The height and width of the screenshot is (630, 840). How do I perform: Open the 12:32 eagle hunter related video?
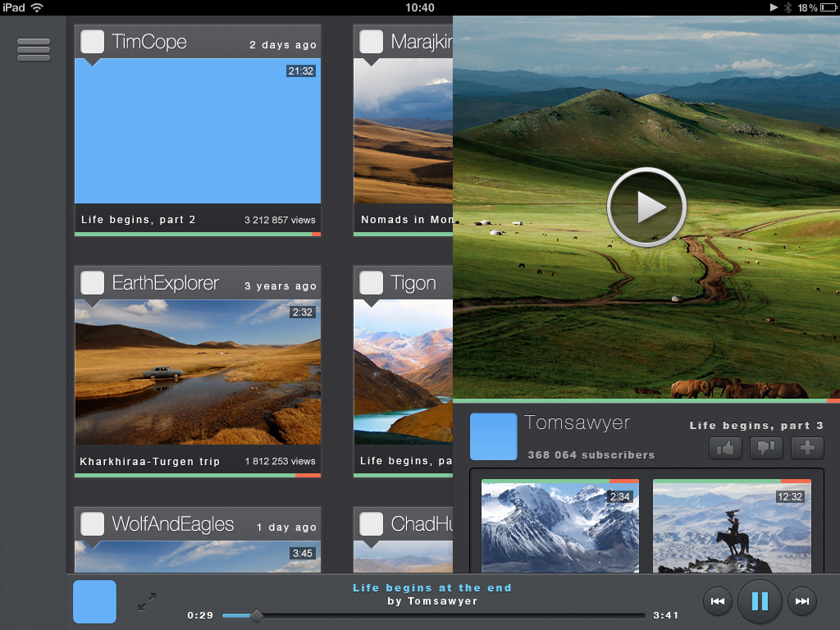click(x=732, y=527)
